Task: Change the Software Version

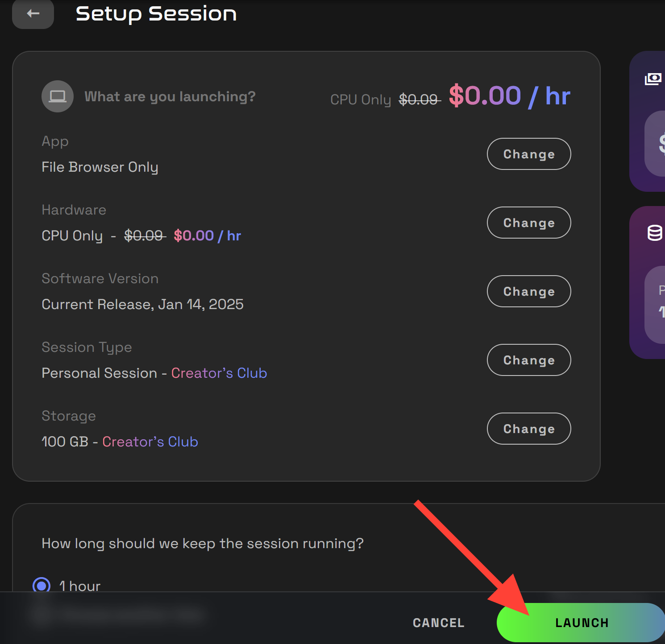Action: [x=528, y=291]
